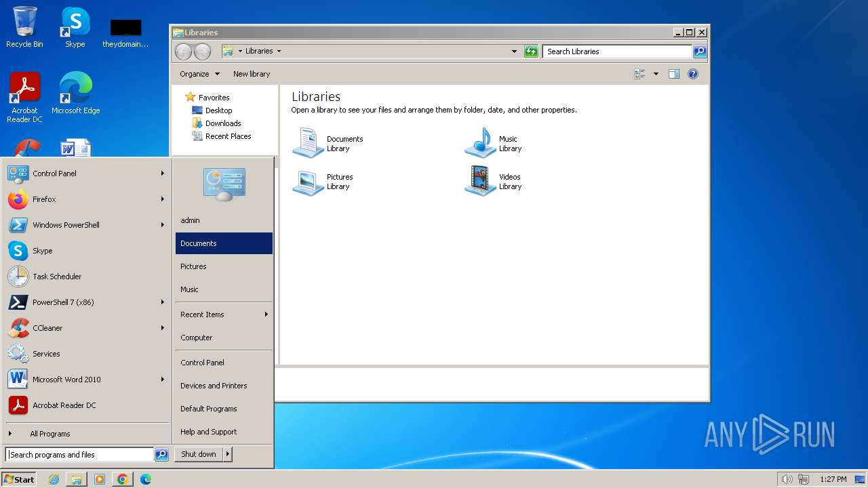The image size is (868, 488).
Task: Click the network tray icon
Action: pos(804,479)
